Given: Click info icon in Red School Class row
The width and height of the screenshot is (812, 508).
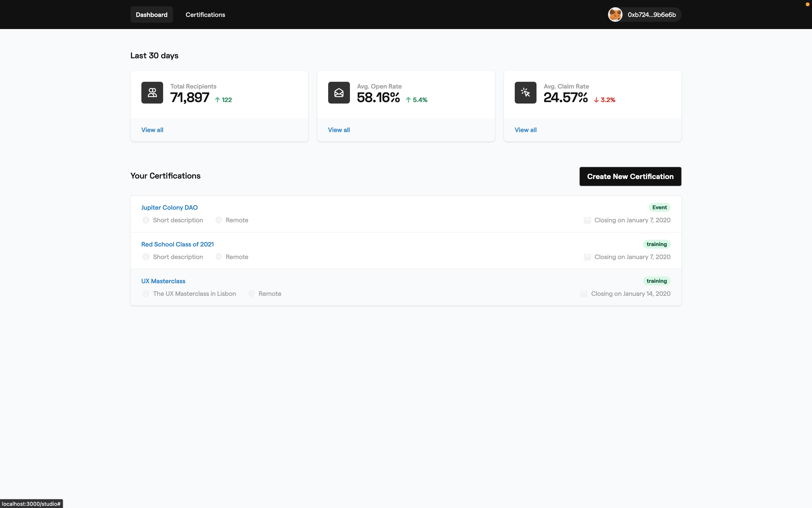Looking at the screenshot, I should coord(146,257).
